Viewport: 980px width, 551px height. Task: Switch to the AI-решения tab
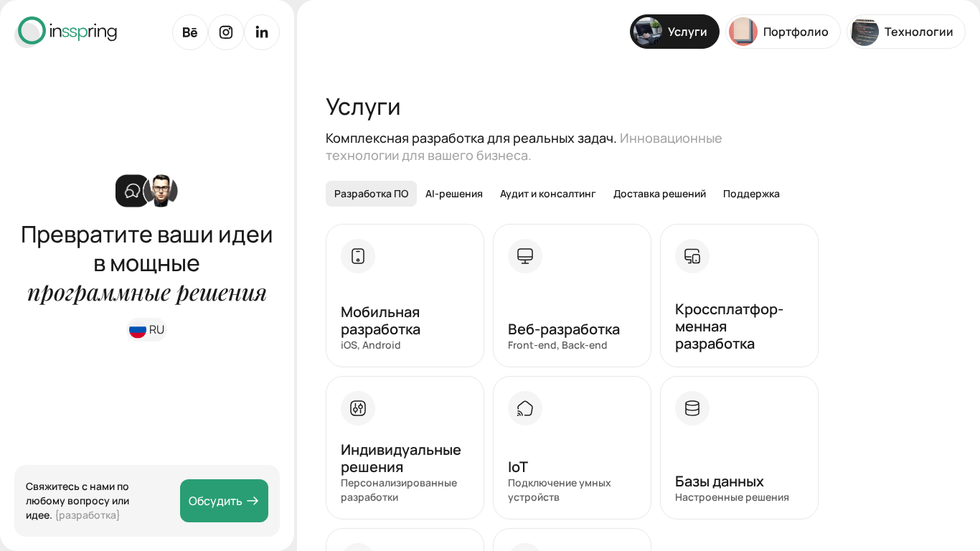(x=454, y=194)
